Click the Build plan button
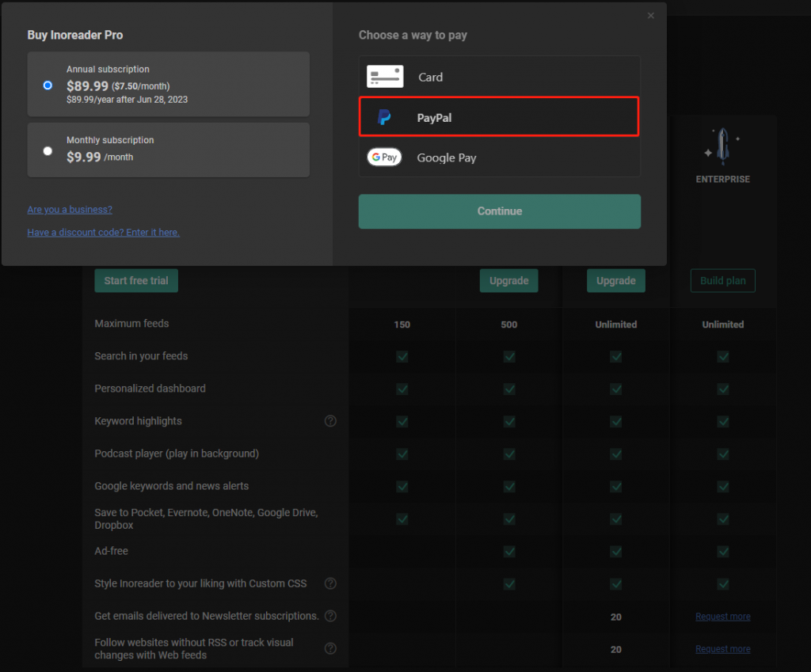 722,281
